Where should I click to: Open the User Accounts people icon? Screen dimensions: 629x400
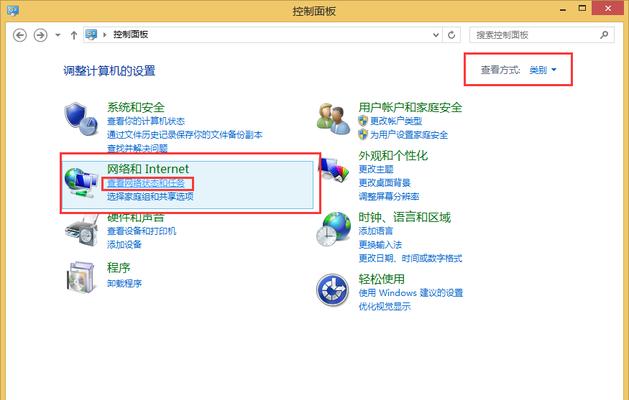tap(333, 118)
